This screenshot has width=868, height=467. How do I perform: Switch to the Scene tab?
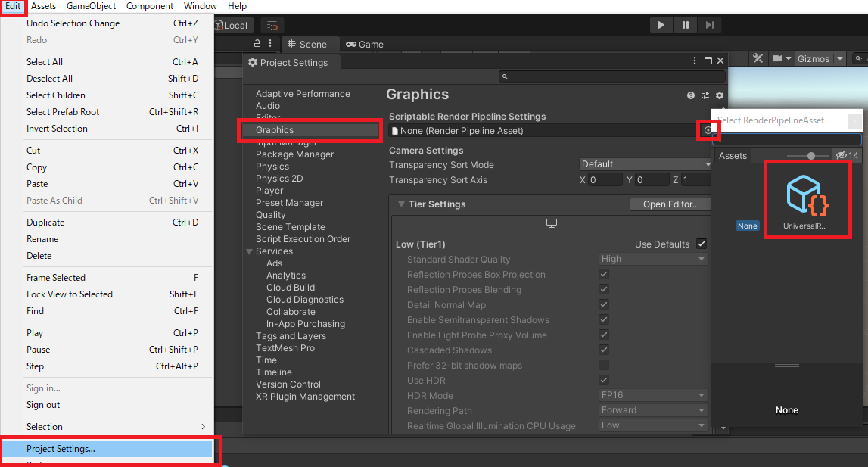307,45
